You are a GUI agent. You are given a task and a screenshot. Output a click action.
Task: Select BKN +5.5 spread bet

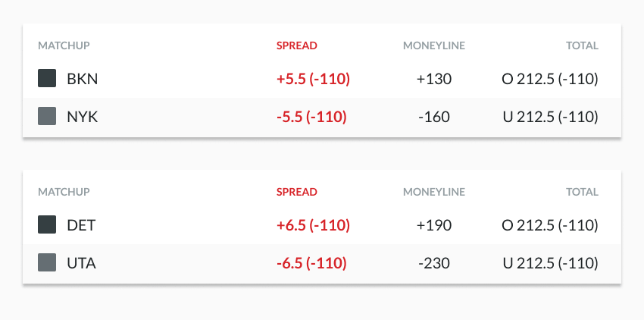coord(313,79)
